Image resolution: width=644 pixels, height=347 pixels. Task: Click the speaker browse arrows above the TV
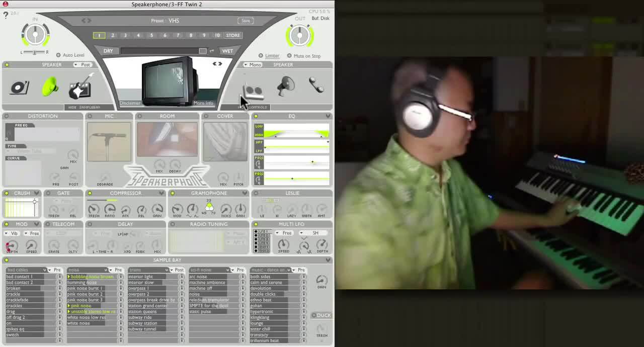pos(217,64)
